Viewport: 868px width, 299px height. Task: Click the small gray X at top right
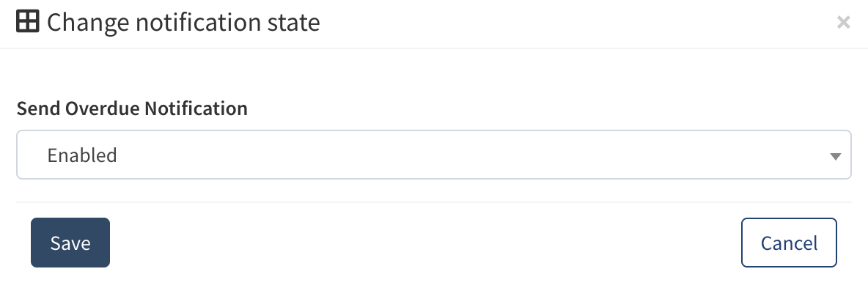(x=843, y=23)
